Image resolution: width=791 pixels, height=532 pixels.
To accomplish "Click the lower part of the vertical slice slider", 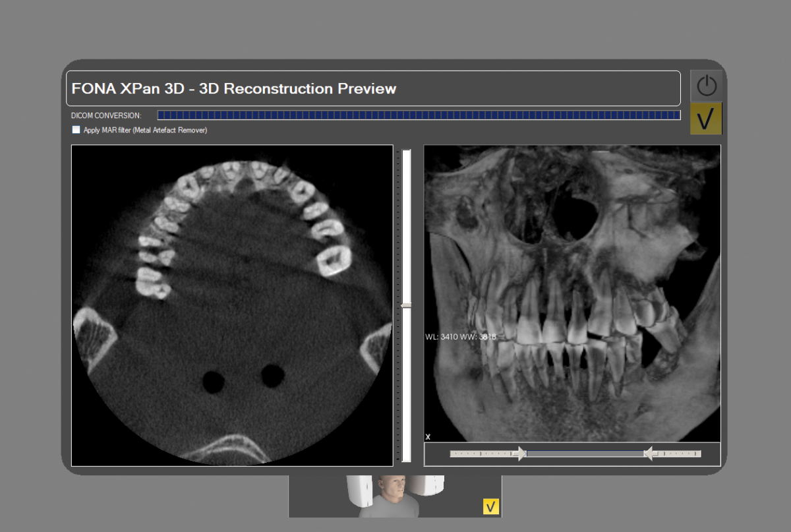I will 406,389.
